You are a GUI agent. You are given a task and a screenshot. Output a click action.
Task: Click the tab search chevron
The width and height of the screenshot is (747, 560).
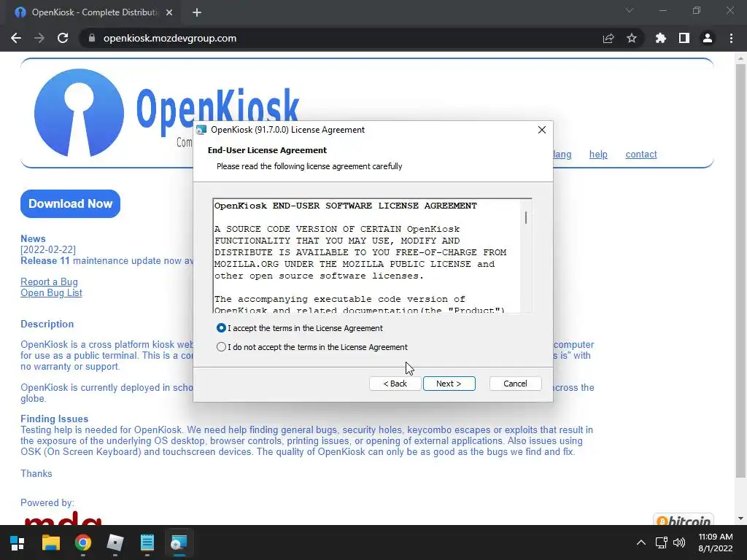pos(630,10)
